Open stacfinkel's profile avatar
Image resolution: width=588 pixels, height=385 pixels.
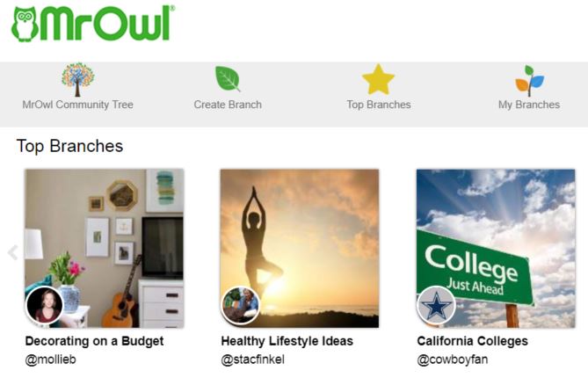tap(240, 305)
